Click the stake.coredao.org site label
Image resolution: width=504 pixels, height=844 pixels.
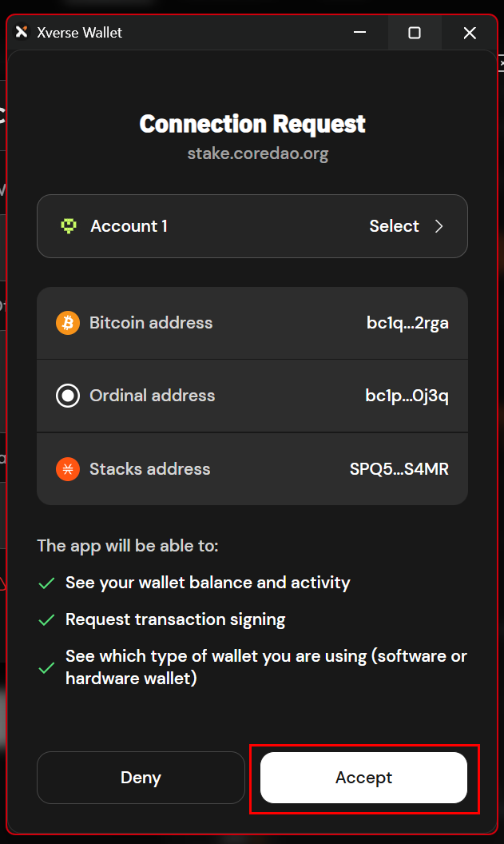click(x=257, y=153)
